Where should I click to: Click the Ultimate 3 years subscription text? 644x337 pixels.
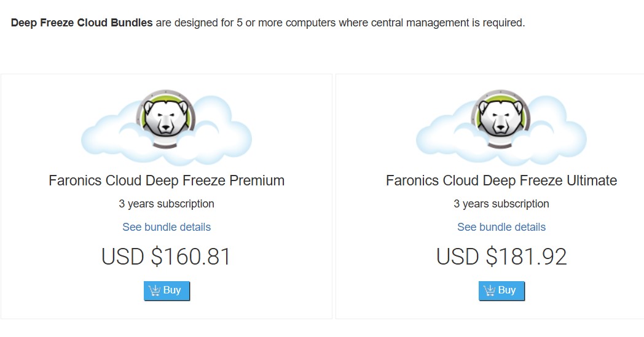[501, 204]
